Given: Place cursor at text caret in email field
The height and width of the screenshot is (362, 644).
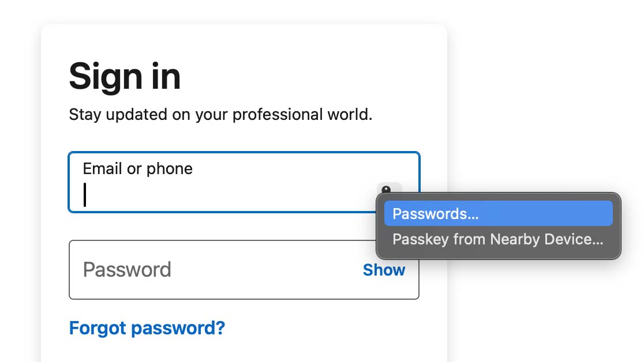Looking at the screenshot, I should pyautogui.click(x=85, y=194).
